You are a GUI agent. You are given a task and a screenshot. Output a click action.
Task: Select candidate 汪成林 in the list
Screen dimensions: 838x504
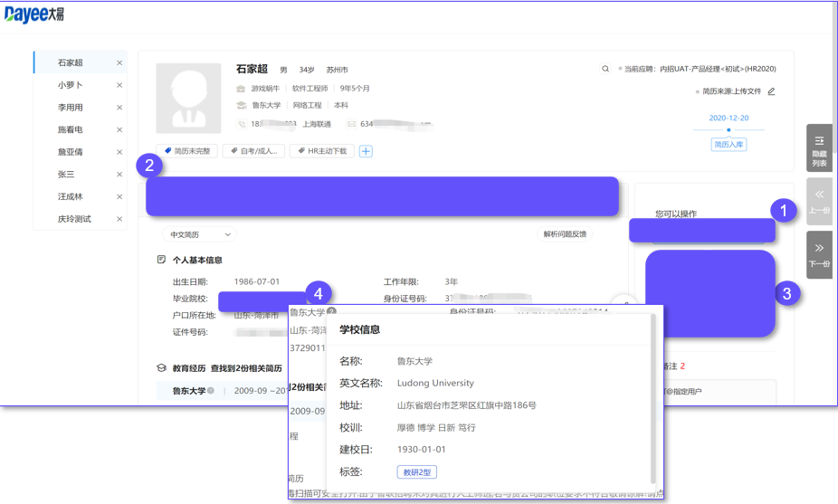coord(70,196)
